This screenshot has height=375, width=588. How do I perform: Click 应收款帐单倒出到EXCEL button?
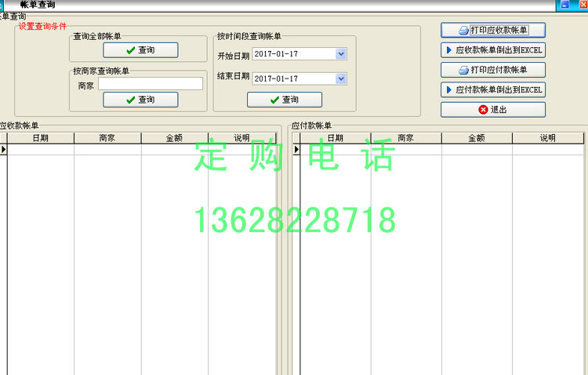click(493, 50)
